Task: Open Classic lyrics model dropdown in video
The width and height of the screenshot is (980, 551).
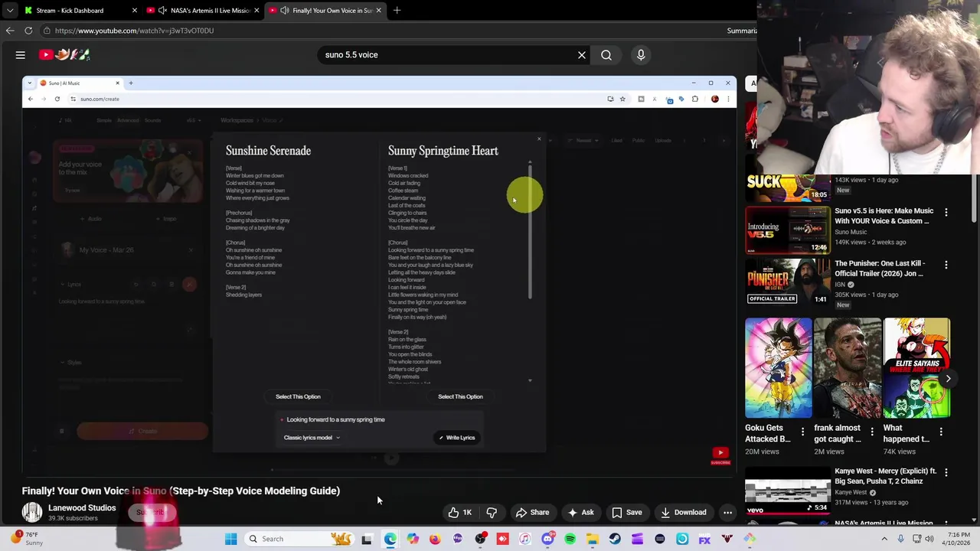Action: (x=312, y=438)
